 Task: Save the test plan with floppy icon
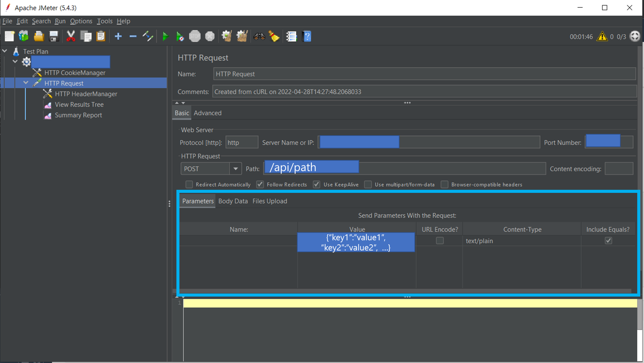[x=54, y=36]
